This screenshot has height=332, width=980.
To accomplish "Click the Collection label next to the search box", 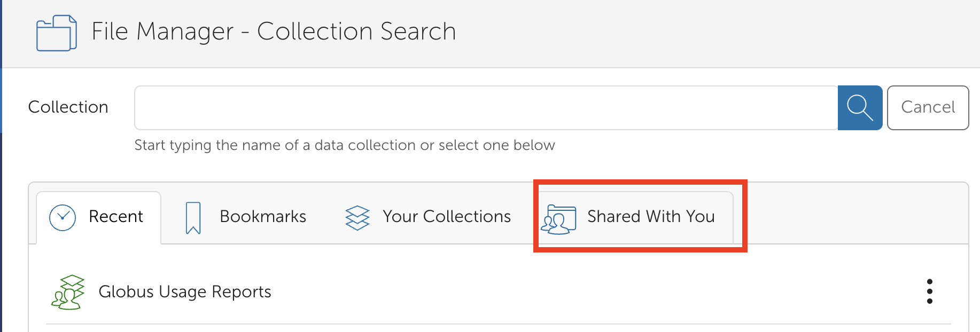I will [68, 107].
